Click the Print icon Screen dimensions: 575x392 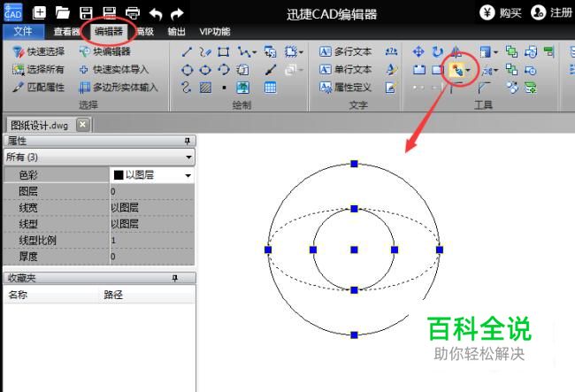point(133,13)
